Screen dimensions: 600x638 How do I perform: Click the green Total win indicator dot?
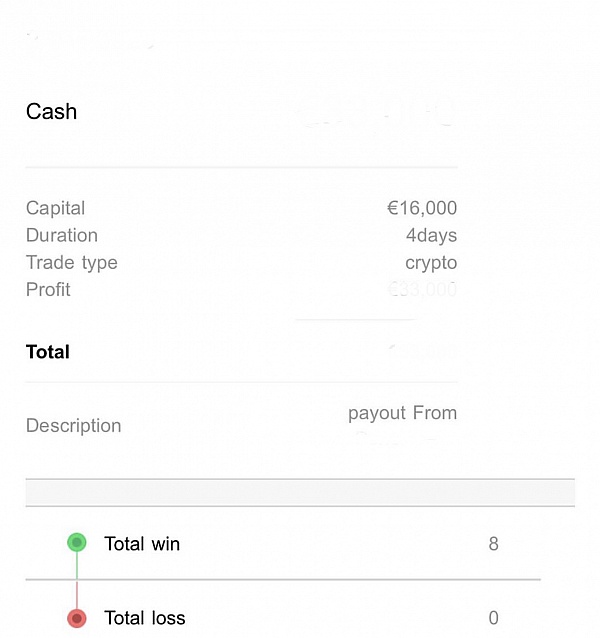click(x=77, y=542)
